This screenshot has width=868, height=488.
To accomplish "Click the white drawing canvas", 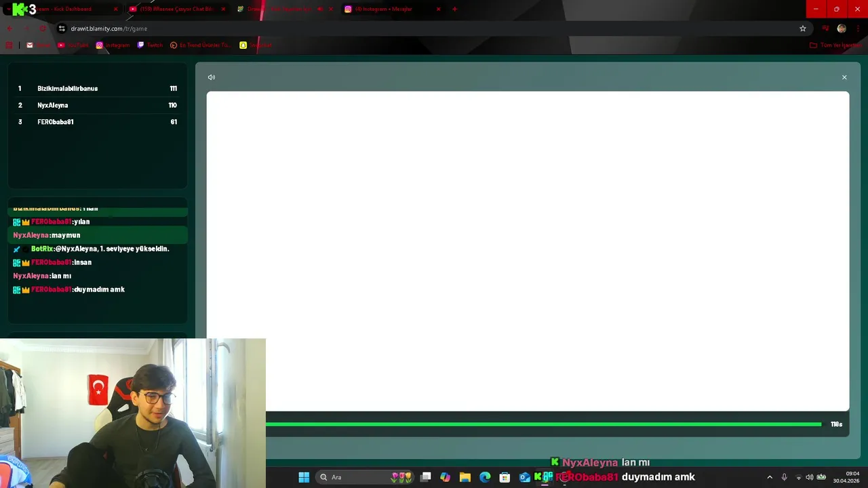I will coord(528,251).
